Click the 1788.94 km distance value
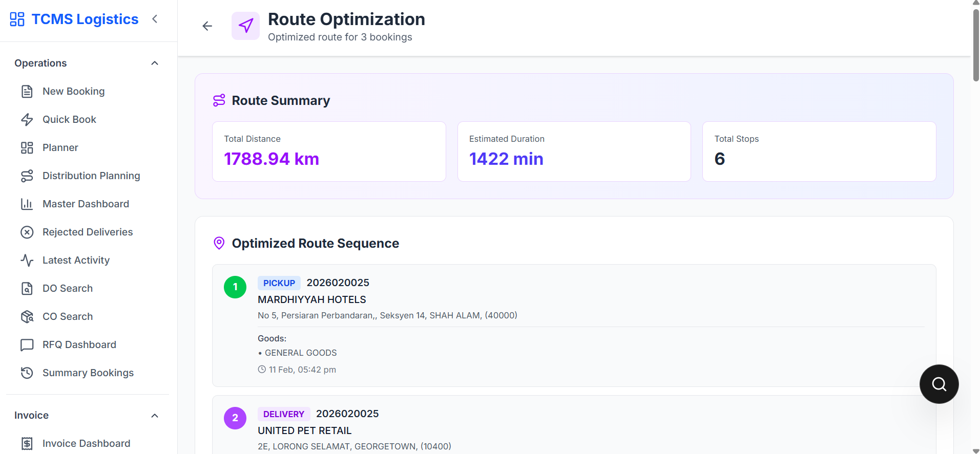This screenshot has height=454, width=980. click(272, 159)
